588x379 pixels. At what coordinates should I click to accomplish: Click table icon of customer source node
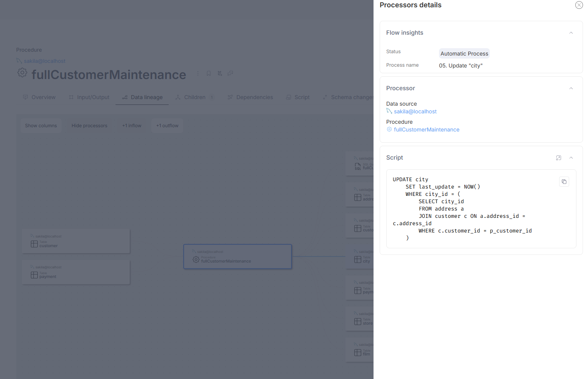(34, 244)
